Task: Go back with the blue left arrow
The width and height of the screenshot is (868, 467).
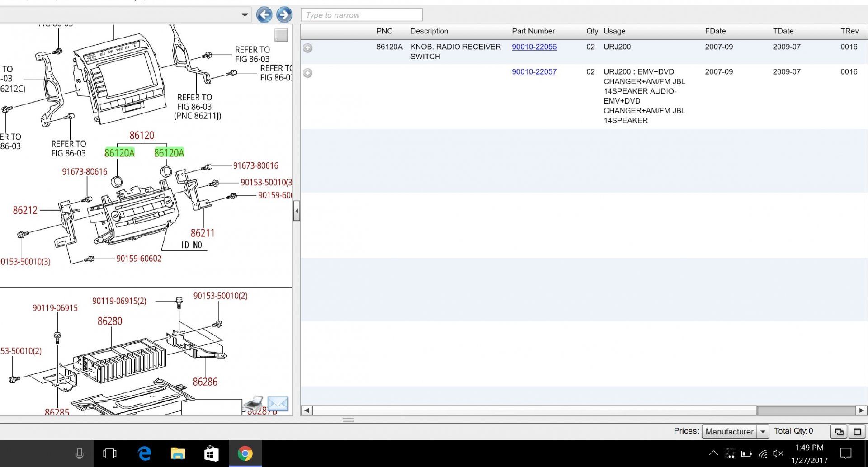Action: click(x=264, y=15)
